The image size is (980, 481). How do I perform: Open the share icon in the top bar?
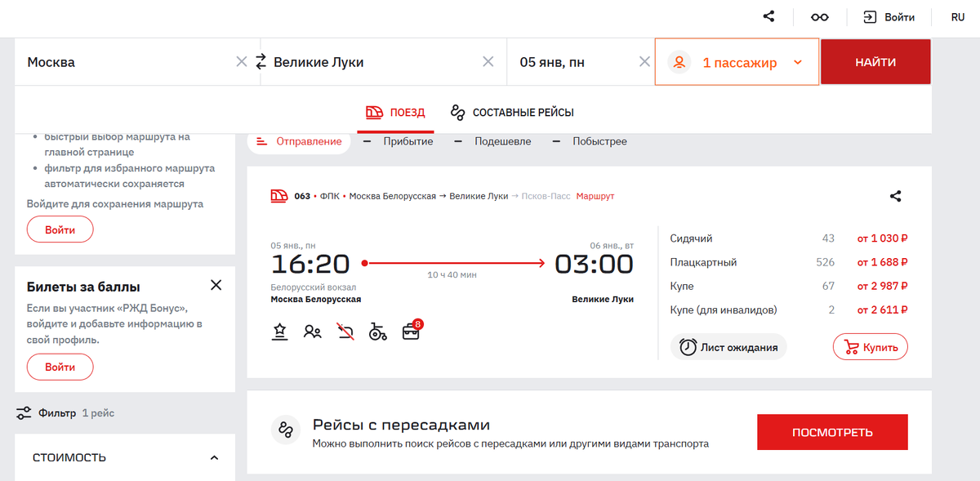pyautogui.click(x=768, y=16)
